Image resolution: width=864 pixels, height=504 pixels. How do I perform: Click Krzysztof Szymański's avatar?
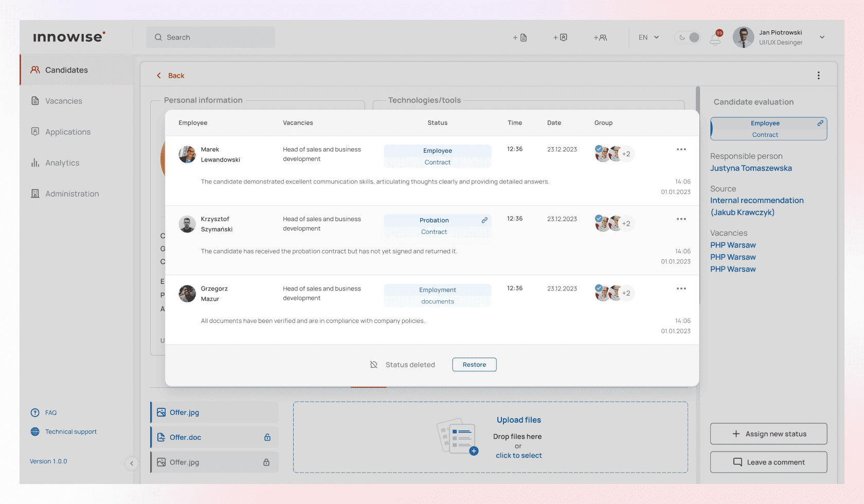point(187,224)
